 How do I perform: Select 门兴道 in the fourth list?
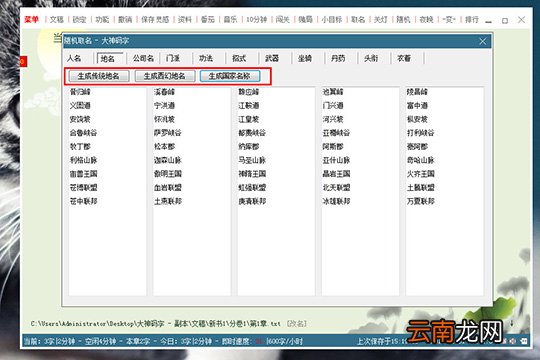point(333,105)
